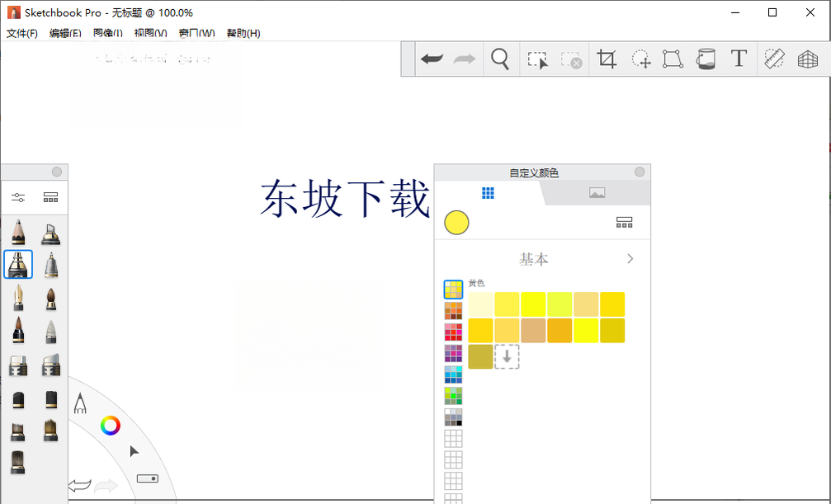The width and height of the screenshot is (831, 504).
Task: Click the 东坡下载 text on canvas
Action: [345, 198]
